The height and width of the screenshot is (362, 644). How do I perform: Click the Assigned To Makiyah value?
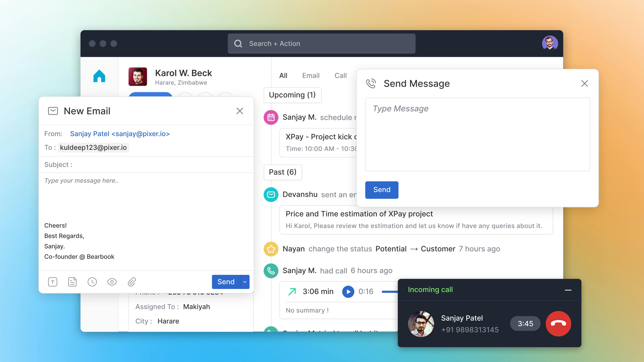pyautogui.click(x=197, y=307)
